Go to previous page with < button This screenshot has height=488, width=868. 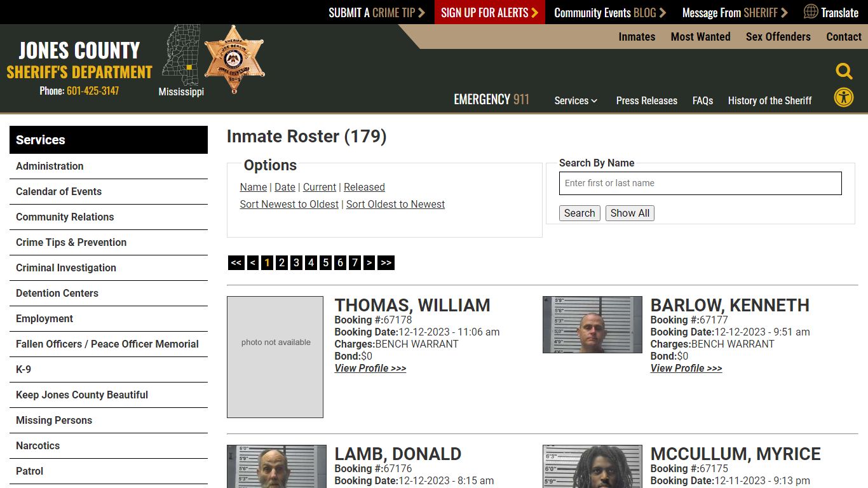253,262
